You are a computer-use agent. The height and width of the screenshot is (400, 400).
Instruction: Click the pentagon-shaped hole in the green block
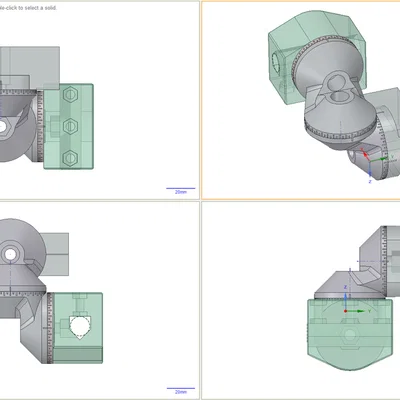click(80, 327)
